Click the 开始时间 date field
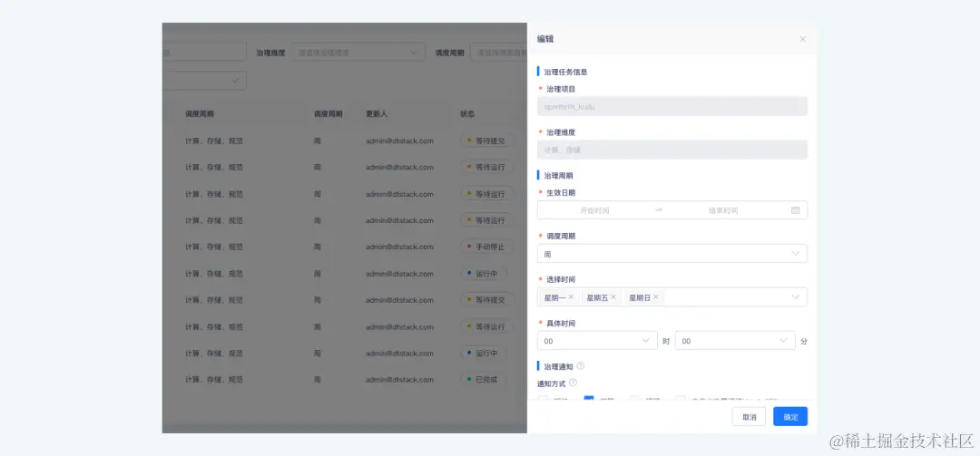Image resolution: width=980 pixels, height=456 pixels. (x=594, y=210)
